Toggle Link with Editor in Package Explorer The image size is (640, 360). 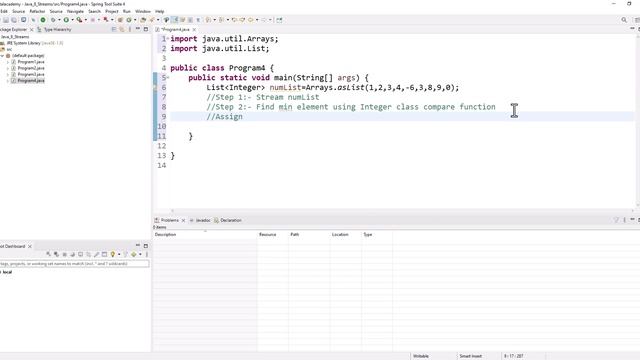(x=122, y=29)
